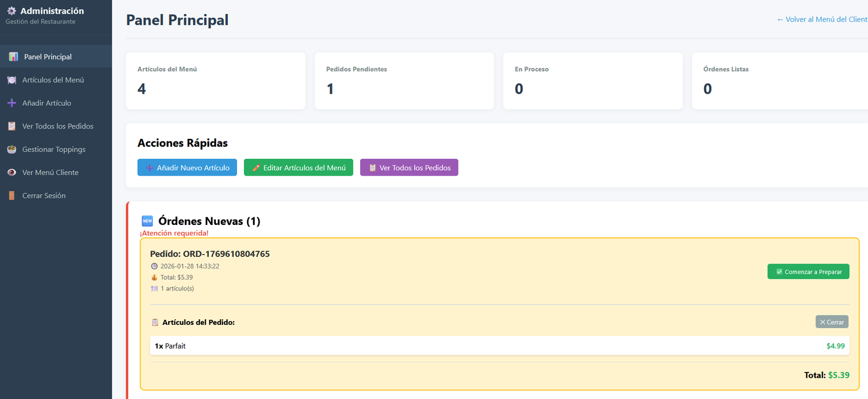The image size is (868, 399).
Task: Click the Cerrar Sesión door icon
Action: click(x=12, y=196)
